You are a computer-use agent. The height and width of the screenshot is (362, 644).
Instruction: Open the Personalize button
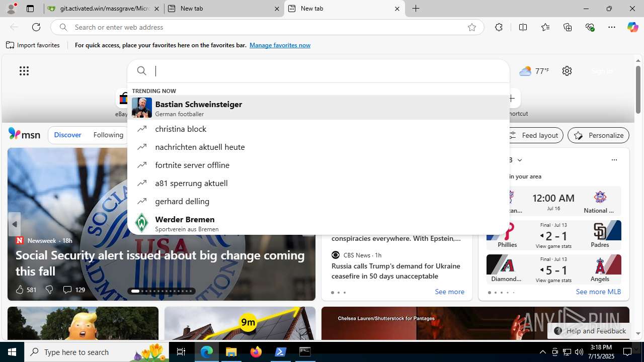point(598,135)
